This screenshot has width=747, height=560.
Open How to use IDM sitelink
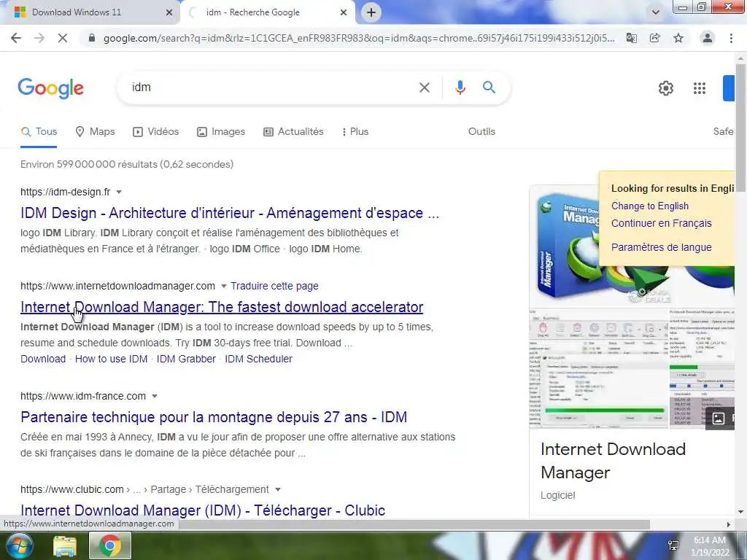[x=111, y=359]
